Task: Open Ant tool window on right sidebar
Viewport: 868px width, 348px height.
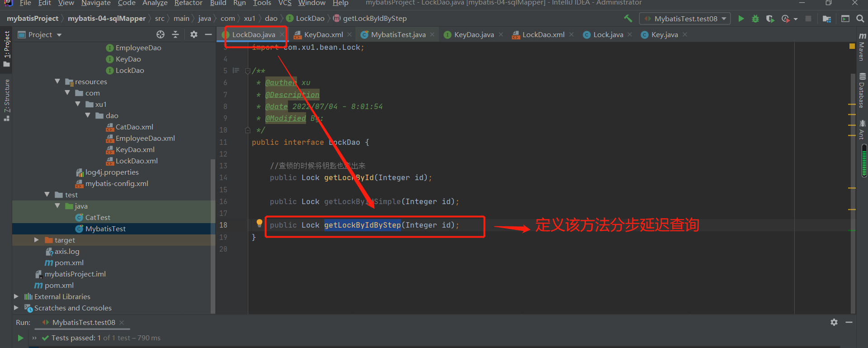Action: pos(862,129)
